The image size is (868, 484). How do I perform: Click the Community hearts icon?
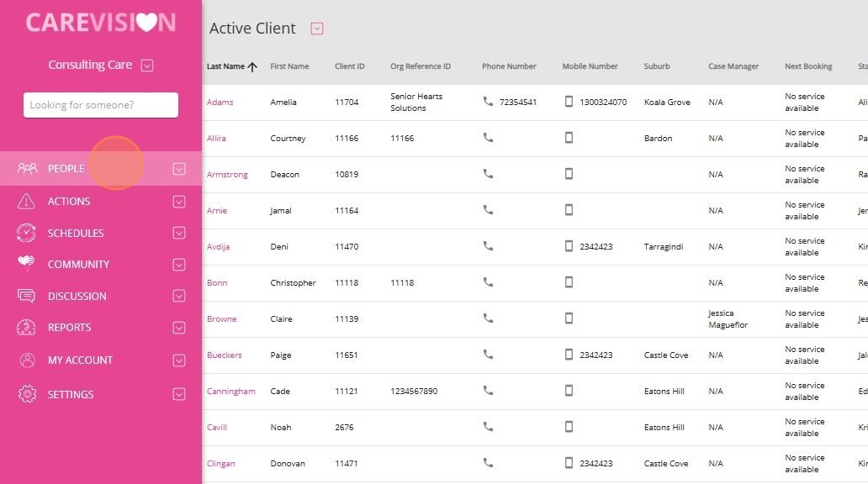tap(26, 264)
